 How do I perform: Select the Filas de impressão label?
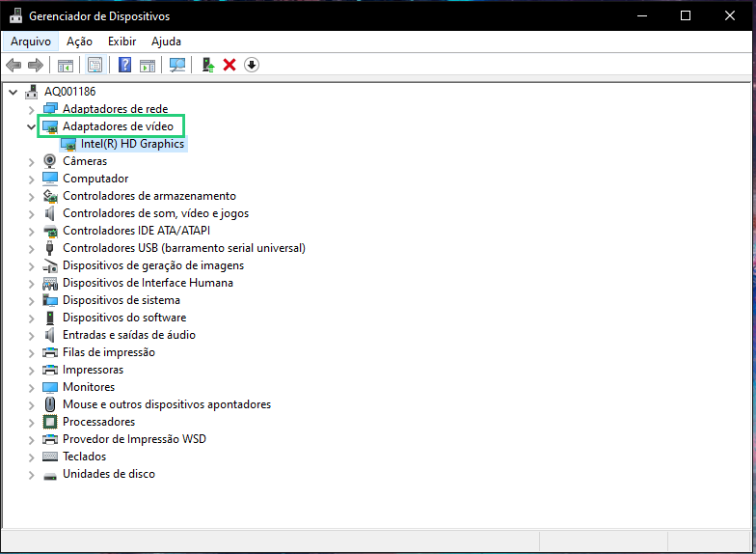pyautogui.click(x=108, y=352)
